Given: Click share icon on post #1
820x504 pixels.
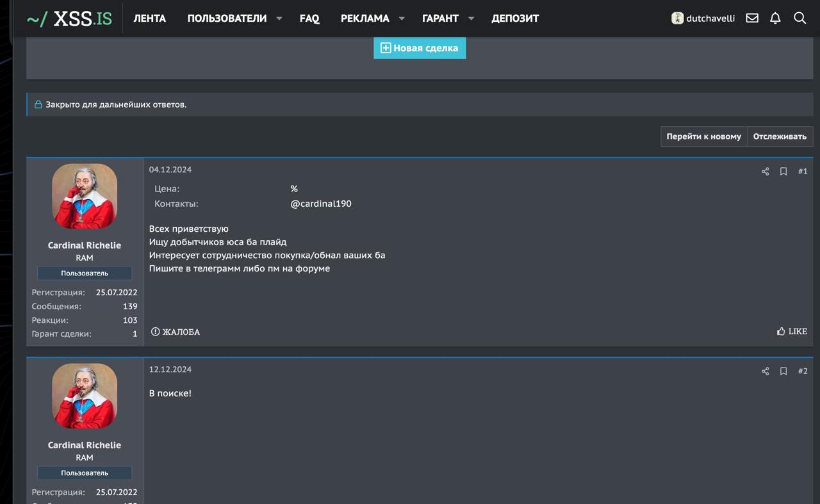Looking at the screenshot, I should pyautogui.click(x=765, y=172).
